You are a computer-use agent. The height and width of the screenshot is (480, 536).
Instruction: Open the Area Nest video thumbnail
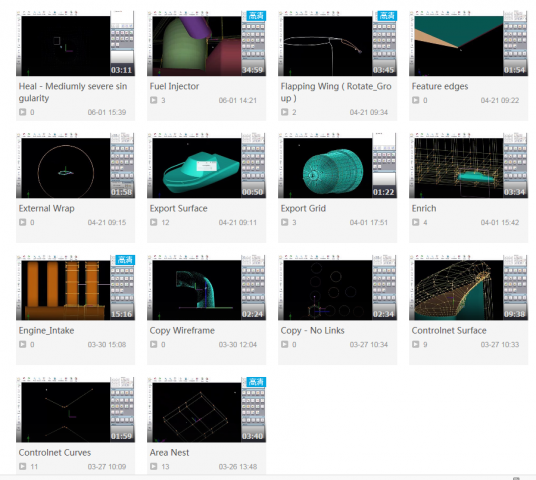(206, 410)
